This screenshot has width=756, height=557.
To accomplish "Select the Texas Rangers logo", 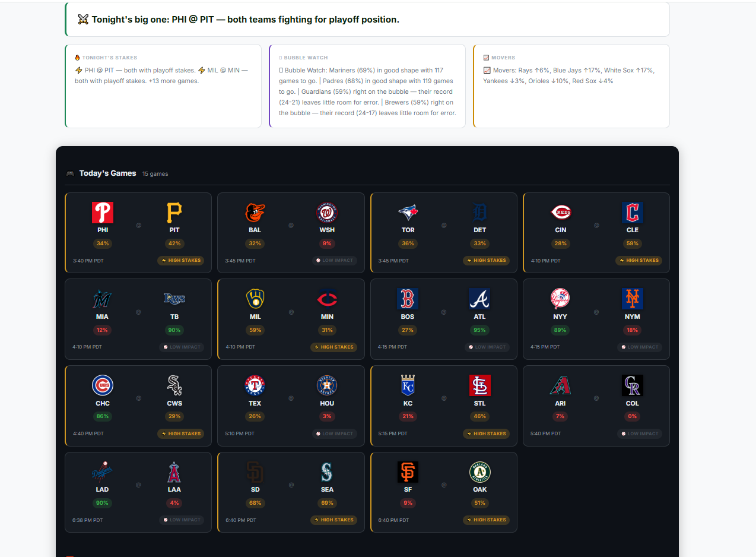I will point(255,386).
